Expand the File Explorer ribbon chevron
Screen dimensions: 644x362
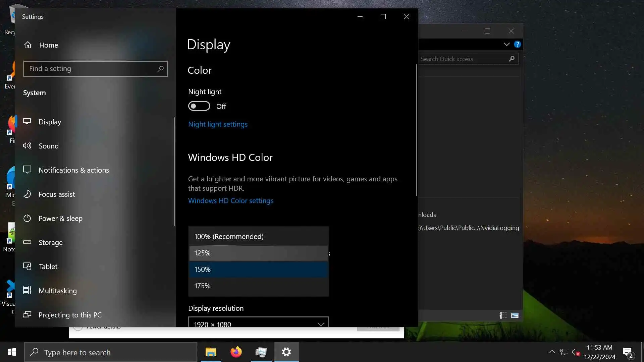click(x=506, y=44)
